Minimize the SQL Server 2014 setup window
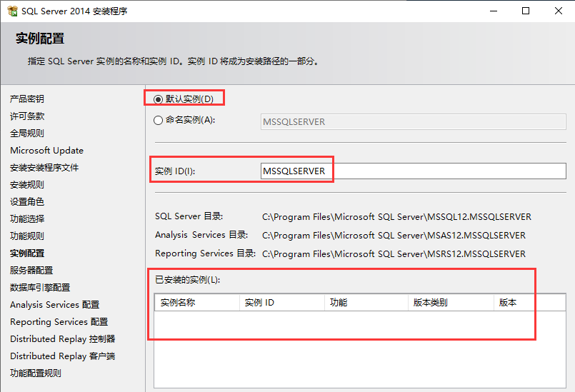Viewport: 575px width, 392px height. (x=494, y=11)
